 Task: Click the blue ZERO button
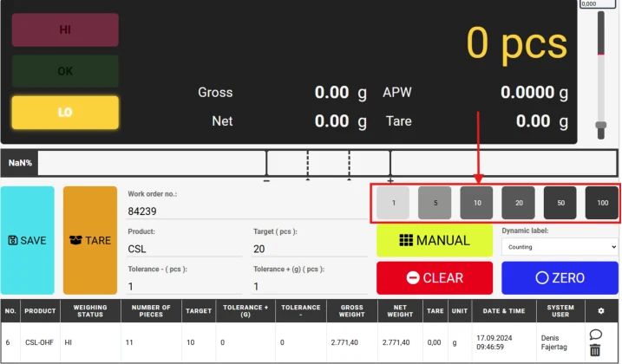coord(560,277)
